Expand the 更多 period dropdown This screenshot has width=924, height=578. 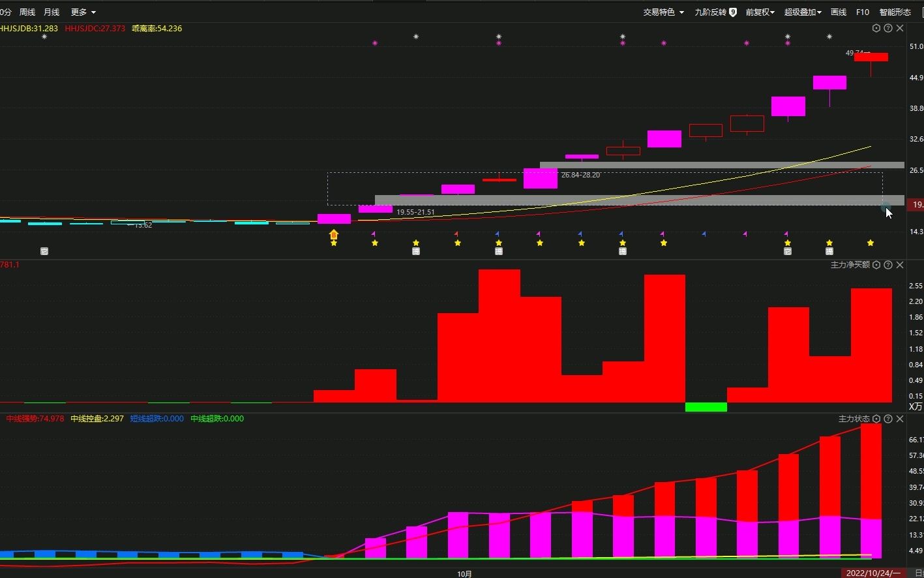coord(83,12)
